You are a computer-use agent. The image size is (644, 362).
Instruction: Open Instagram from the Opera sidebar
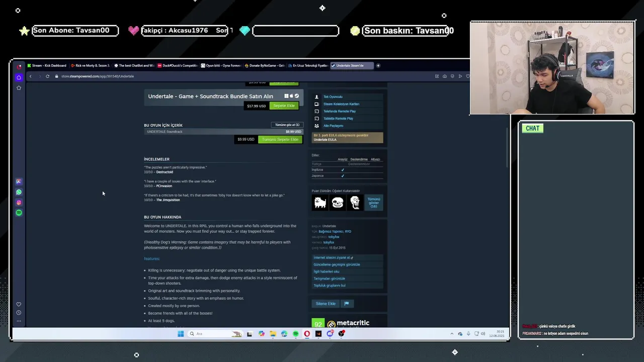coord(19,203)
